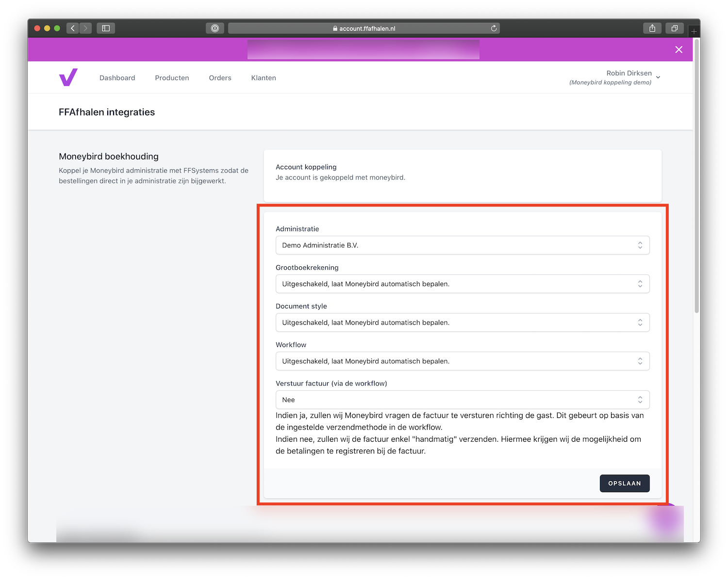Screen dimensions: 728x579
Task: Show all tabs overview icon
Action: 675,28
